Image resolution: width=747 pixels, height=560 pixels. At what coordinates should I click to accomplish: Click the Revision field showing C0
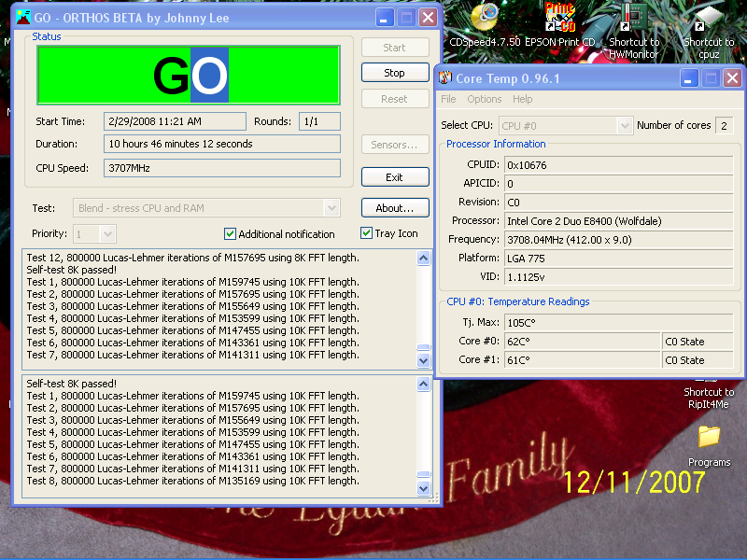coord(618,203)
